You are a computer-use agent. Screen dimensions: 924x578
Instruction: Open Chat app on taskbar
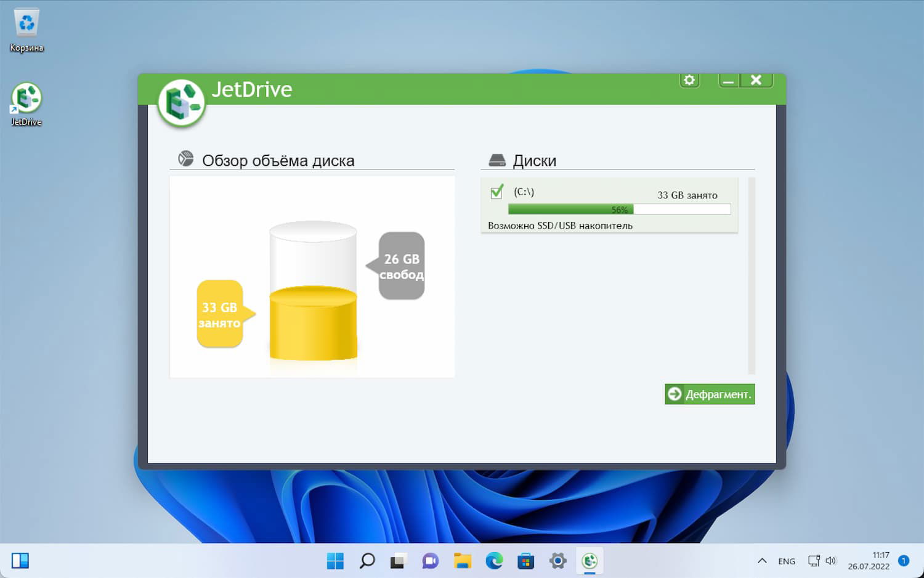(x=430, y=561)
